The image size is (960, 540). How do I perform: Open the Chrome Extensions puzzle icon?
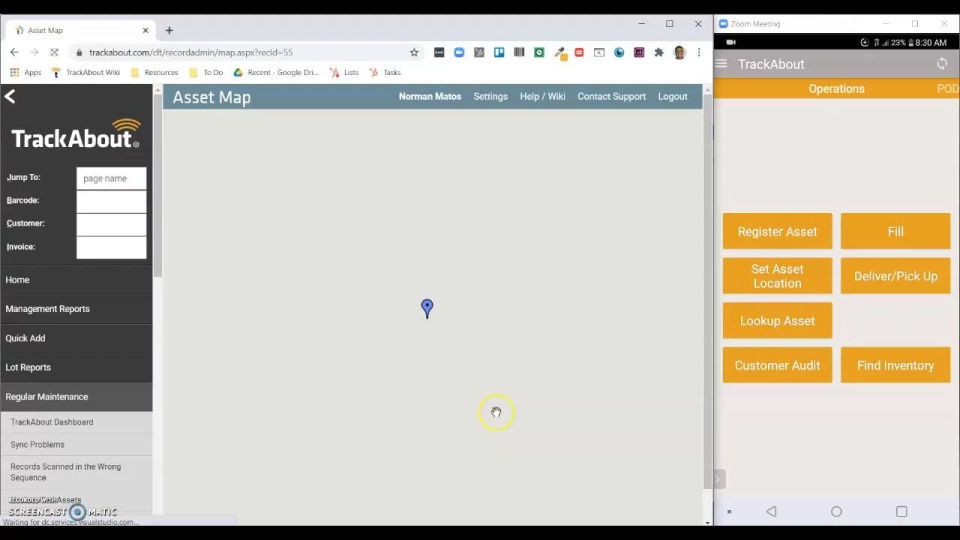659,53
